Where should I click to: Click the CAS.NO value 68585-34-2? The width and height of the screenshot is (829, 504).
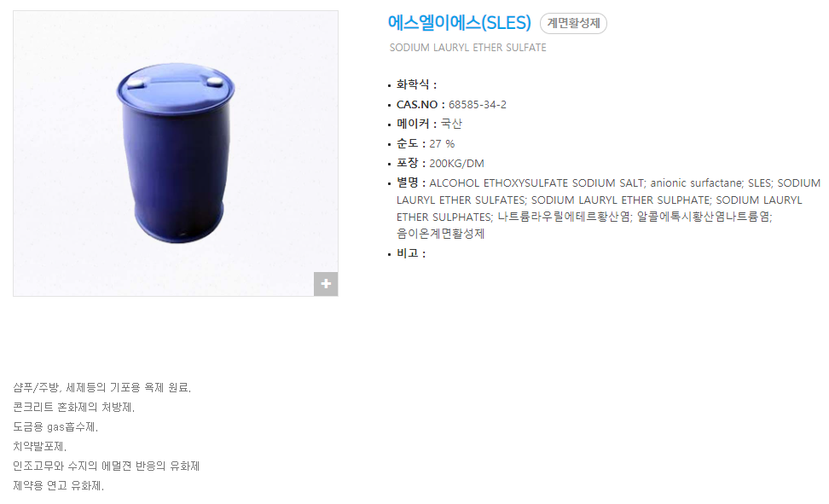point(478,105)
